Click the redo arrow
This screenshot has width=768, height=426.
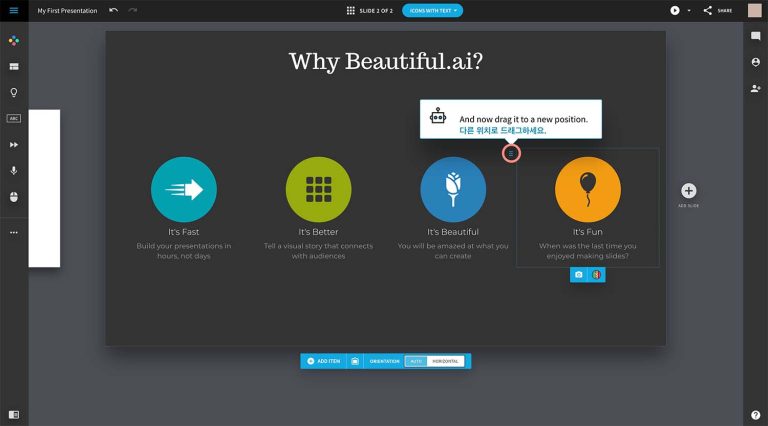132,10
